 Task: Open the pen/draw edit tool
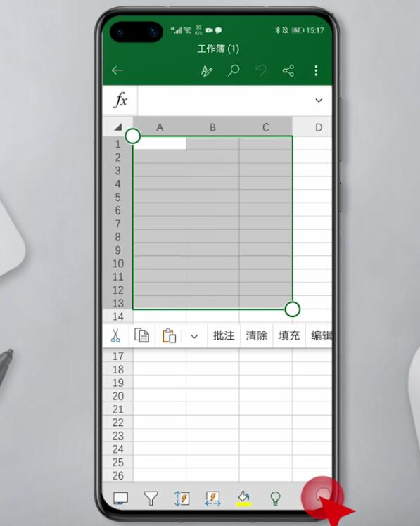[206, 71]
